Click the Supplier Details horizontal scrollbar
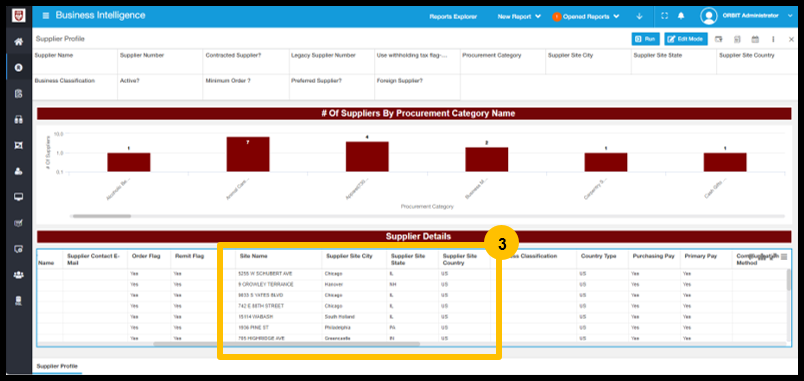Image resolution: width=804 pixels, height=381 pixels. tap(286, 344)
